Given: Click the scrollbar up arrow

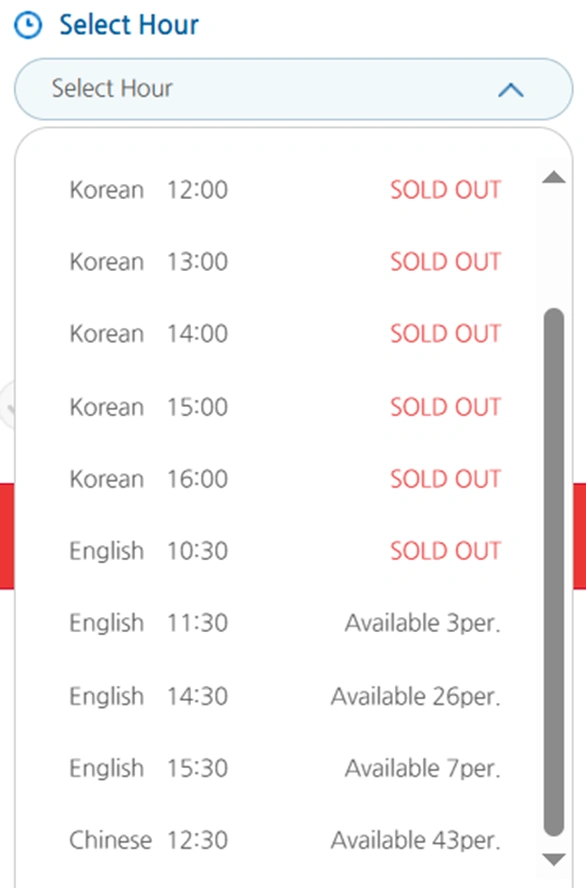Looking at the screenshot, I should pyautogui.click(x=553, y=177).
